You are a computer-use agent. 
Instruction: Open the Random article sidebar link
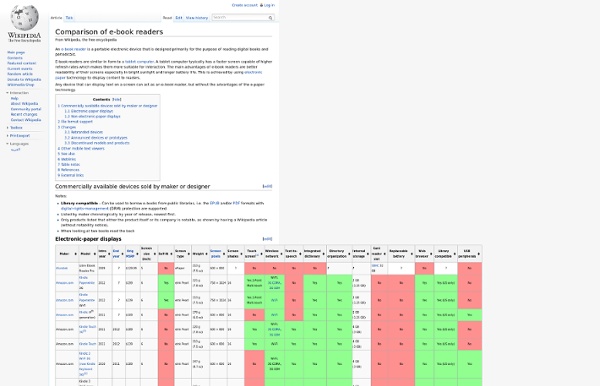tap(20, 74)
